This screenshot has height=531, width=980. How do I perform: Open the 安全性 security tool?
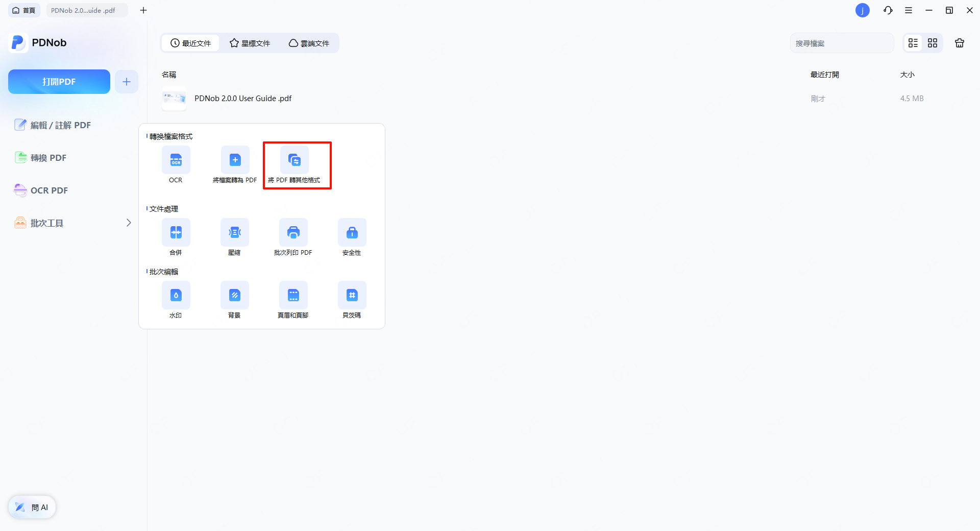click(x=352, y=232)
